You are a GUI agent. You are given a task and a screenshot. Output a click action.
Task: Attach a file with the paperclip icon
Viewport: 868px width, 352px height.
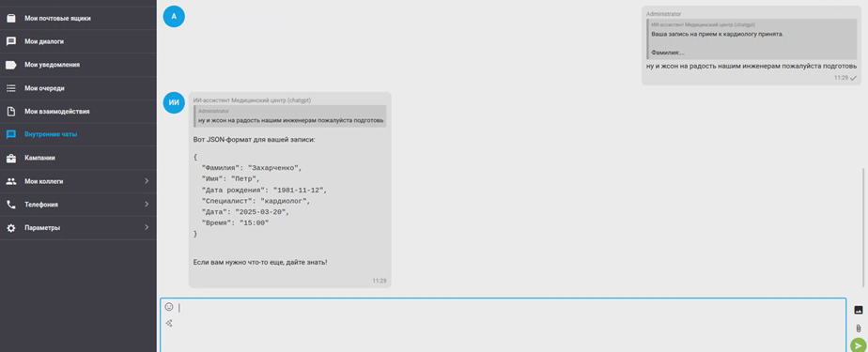click(858, 329)
